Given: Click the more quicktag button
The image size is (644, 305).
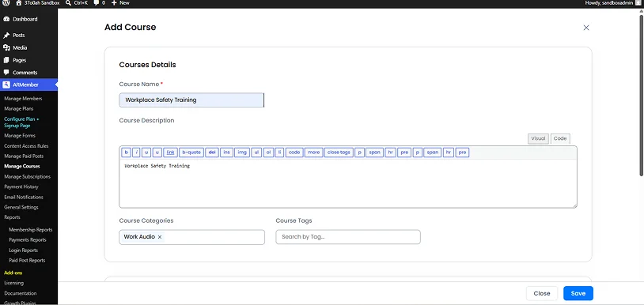Looking at the screenshot, I should pos(314,152).
